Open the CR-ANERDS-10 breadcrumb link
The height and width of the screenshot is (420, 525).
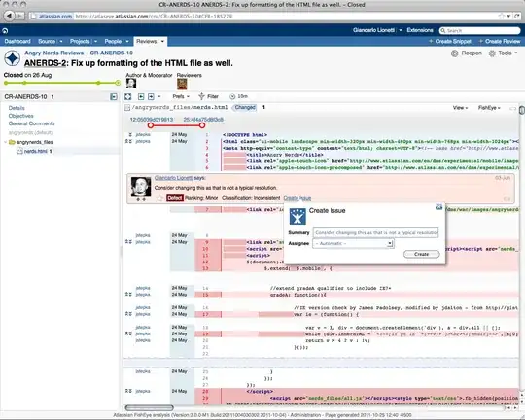point(112,52)
